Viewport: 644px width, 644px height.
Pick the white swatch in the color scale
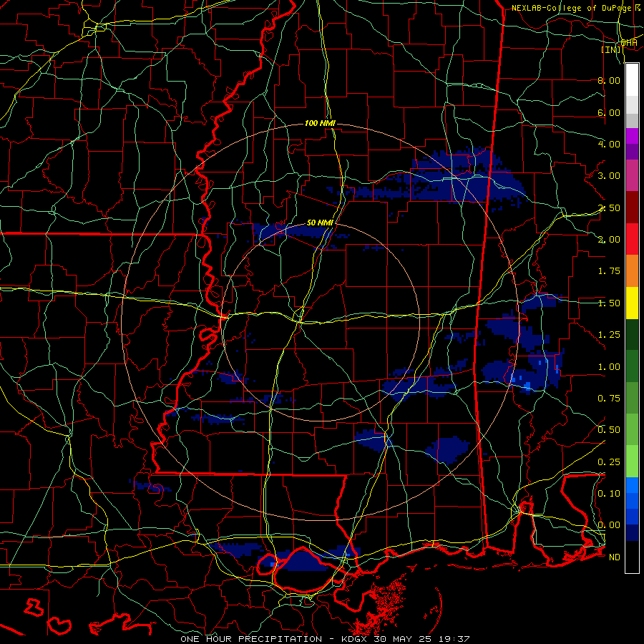[x=632, y=80]
